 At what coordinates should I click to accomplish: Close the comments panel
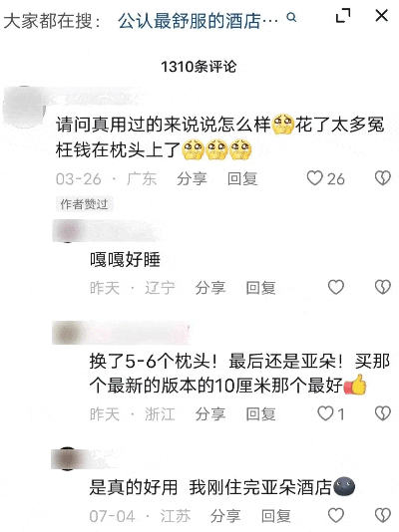(x=382, y=16)
